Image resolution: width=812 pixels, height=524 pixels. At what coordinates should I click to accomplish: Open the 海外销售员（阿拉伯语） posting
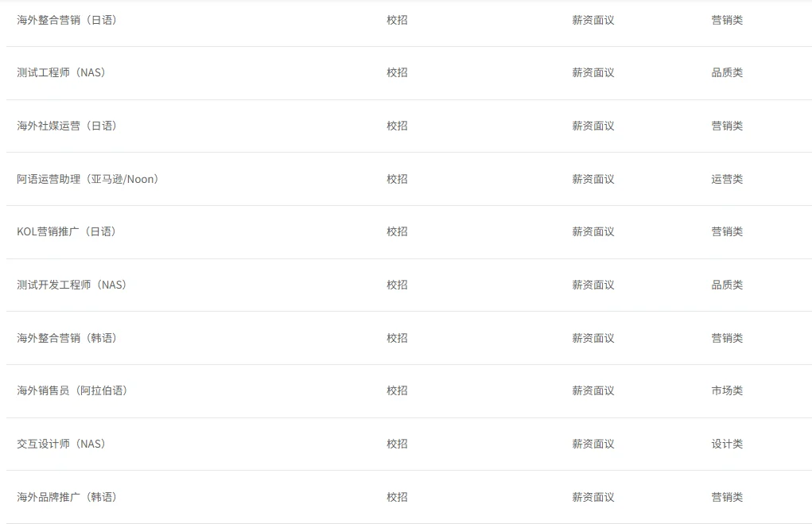[72, 390]
